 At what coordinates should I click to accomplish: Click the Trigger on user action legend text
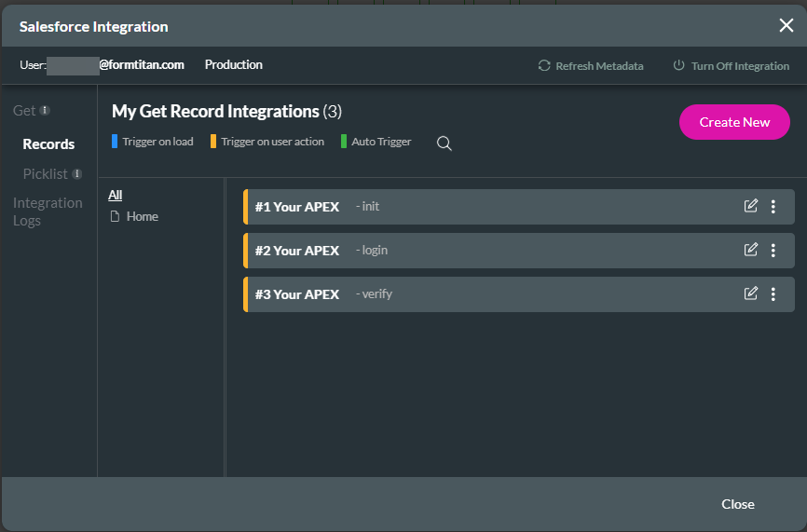tap(273, 142)
